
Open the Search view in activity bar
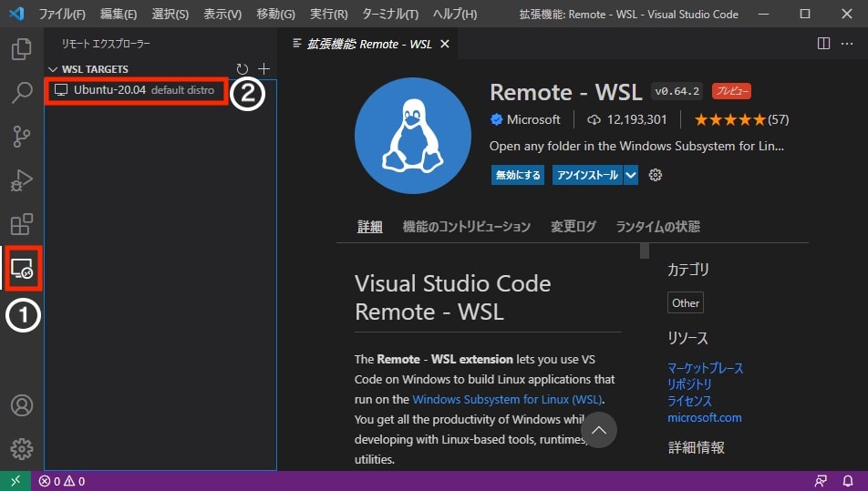pos(22,92)
